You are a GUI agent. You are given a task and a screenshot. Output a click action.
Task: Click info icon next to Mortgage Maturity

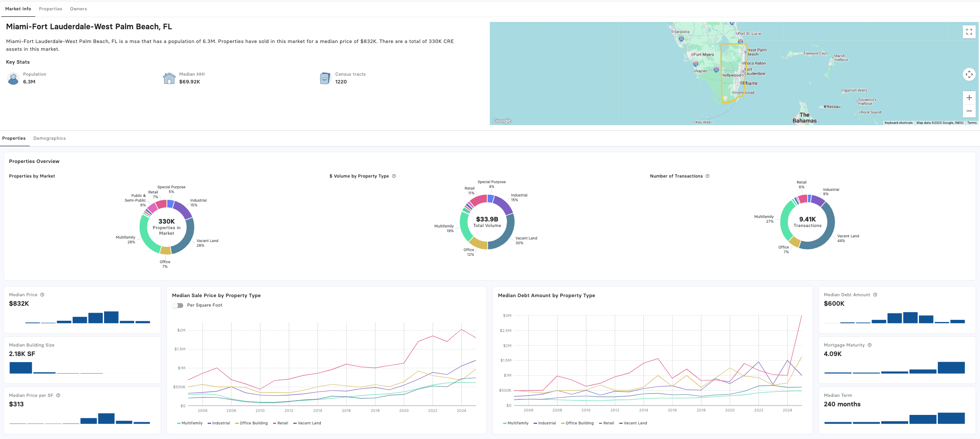pos(869,345)
